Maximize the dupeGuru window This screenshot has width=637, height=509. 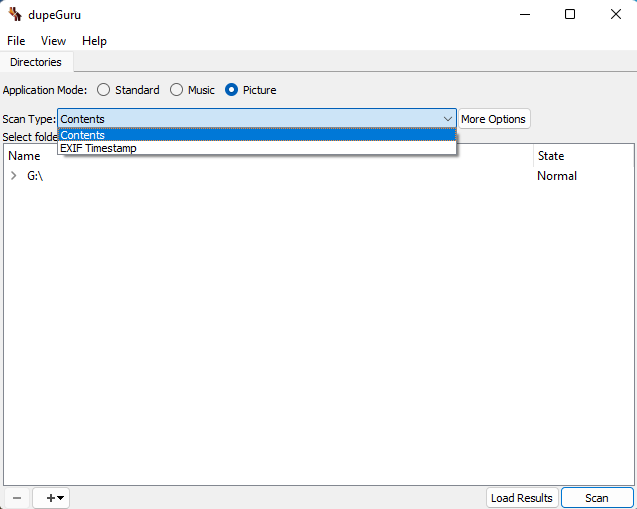pyautogui.click(x=570, y=15)
